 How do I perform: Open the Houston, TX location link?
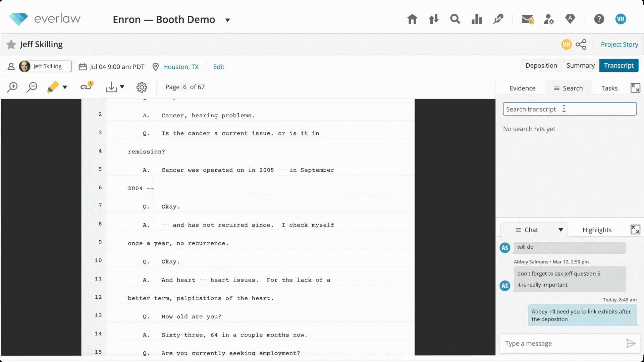180,67
